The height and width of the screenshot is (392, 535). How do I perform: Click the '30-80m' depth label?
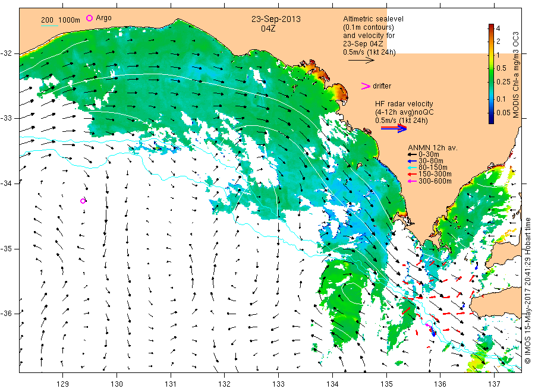(x=431, y=161)
